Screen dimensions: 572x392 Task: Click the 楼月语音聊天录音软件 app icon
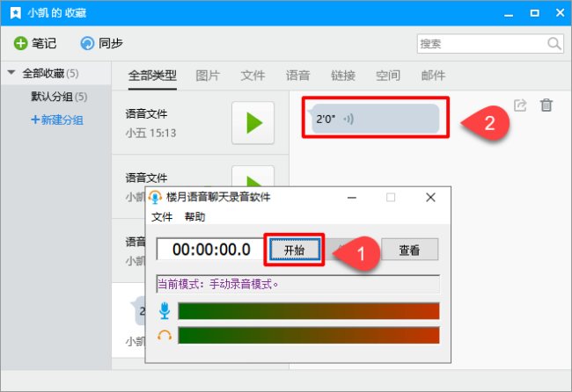pos(155,197)
